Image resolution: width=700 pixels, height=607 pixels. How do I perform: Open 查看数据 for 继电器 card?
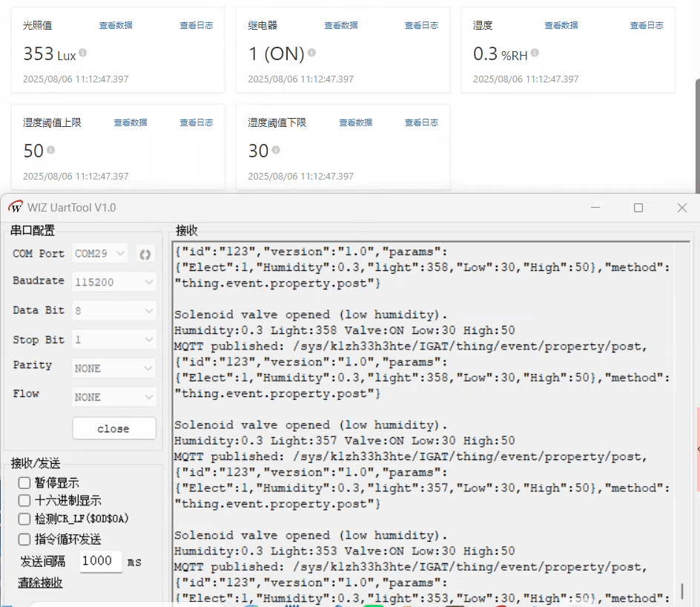pyautogui.click(x=341, y=25)
